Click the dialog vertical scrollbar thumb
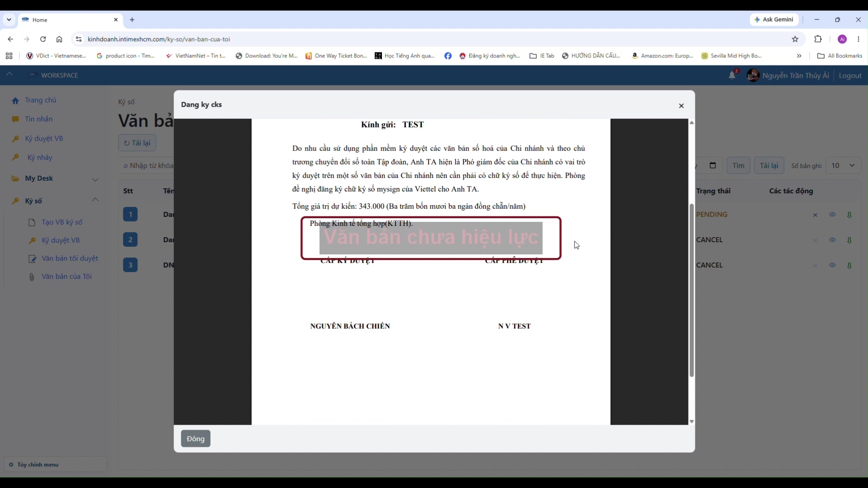Screen dimensions: 868x488 [692, 290]
